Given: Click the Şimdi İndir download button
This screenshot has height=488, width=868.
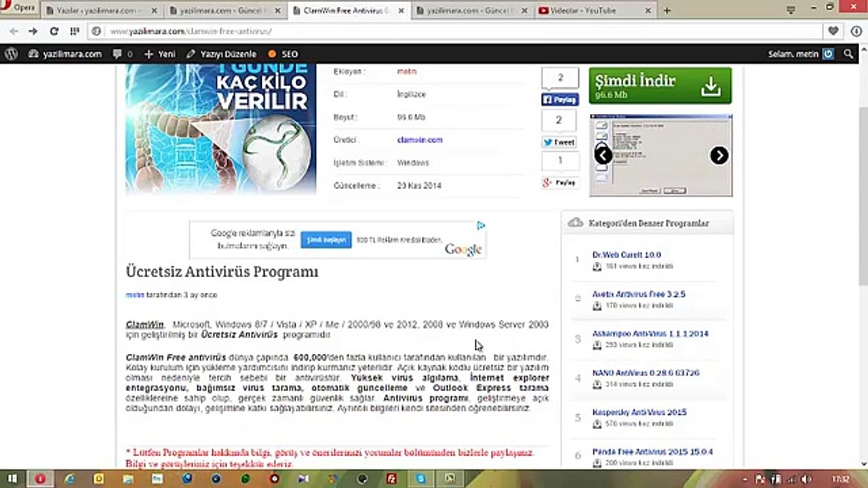Looking at the screenshot, I should (x=660, y=85).
